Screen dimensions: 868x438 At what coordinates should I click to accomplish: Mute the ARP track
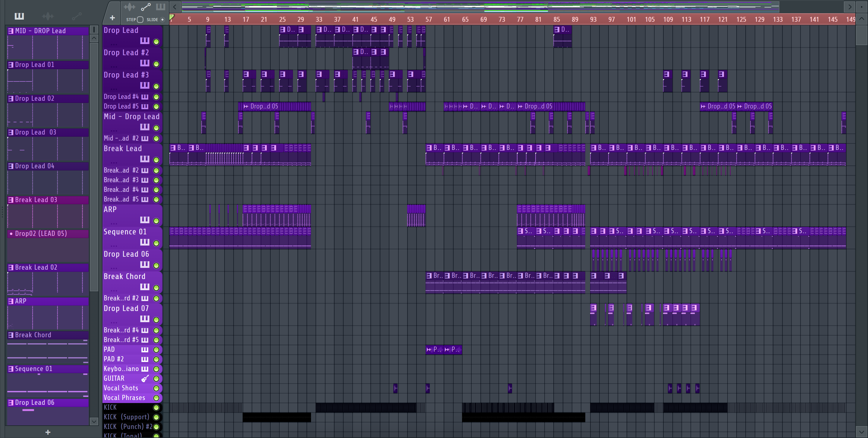[x=156, y=221]
